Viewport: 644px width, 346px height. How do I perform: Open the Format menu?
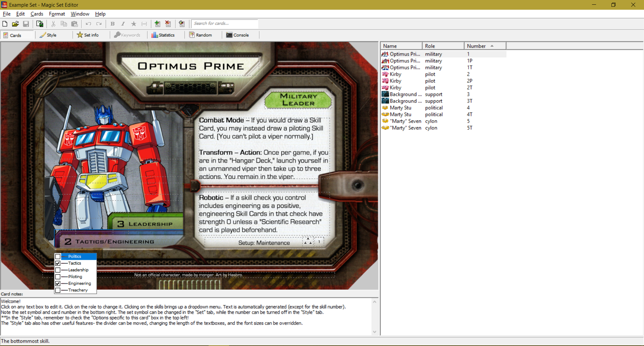pyautogui.click(x=57, y=14)
